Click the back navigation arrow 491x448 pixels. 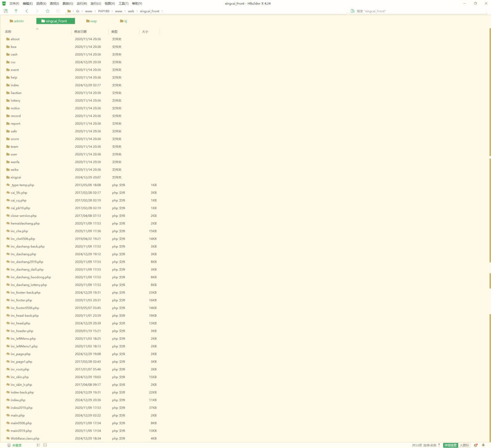pos(27,11)
